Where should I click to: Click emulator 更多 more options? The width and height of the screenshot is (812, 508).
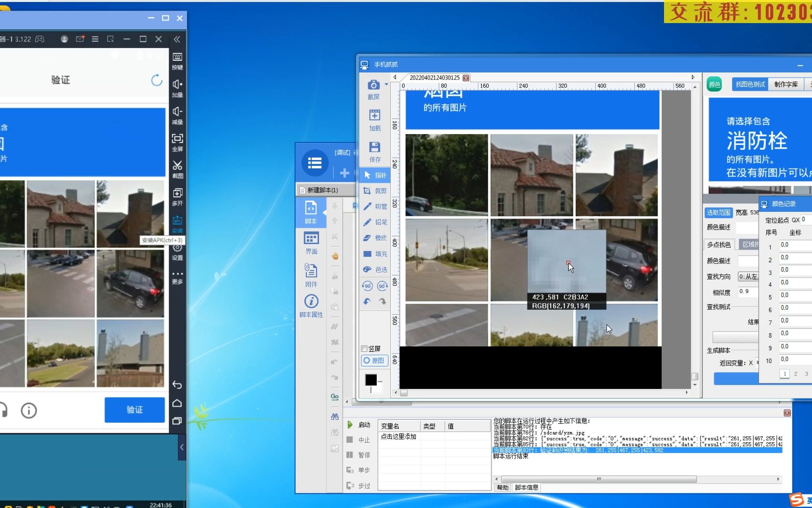[177, 278]
